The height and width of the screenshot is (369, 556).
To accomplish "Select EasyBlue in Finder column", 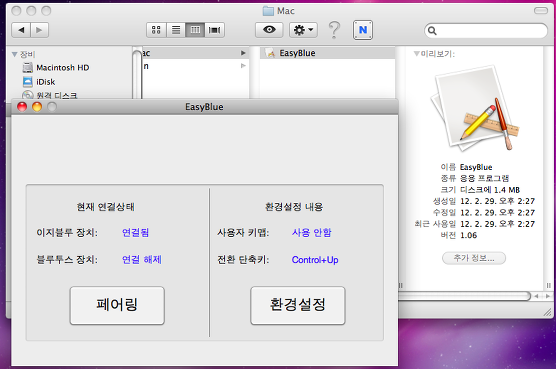I will tap(327, 53).
